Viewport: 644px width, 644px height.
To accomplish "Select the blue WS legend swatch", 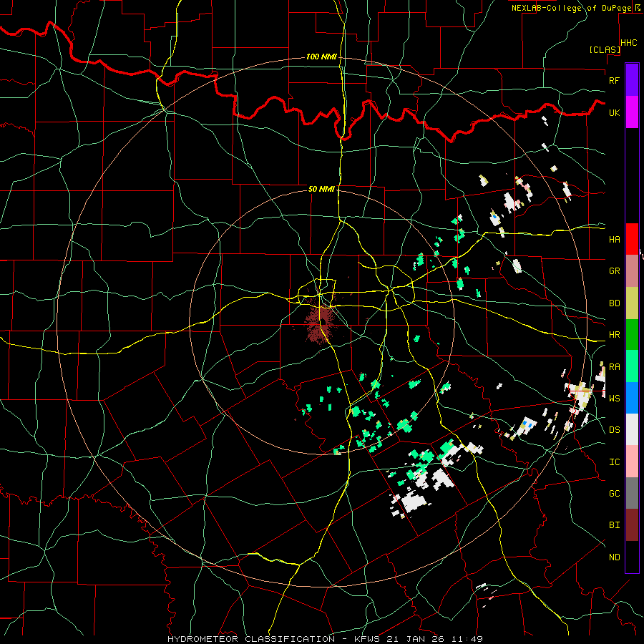I will [x=632, y=398].
